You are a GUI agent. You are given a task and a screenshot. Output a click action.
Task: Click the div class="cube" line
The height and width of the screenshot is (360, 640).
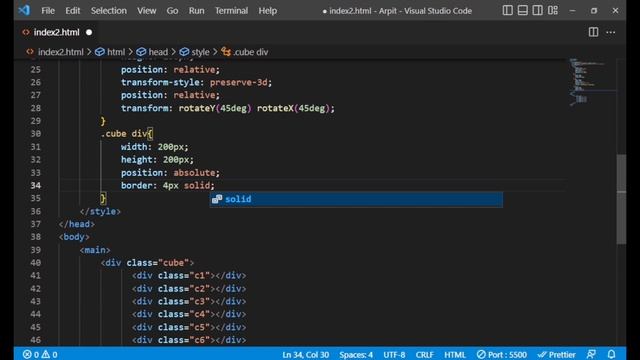point(147,263)
